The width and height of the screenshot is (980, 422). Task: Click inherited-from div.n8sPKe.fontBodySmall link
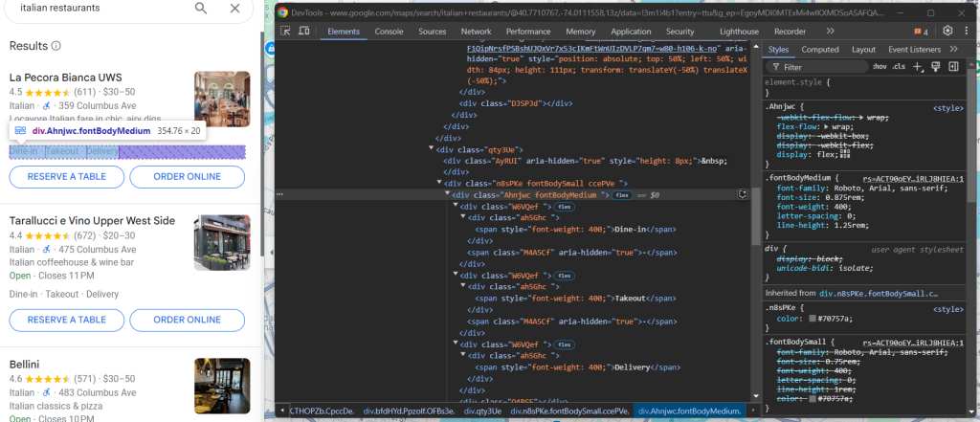(879, 293)
